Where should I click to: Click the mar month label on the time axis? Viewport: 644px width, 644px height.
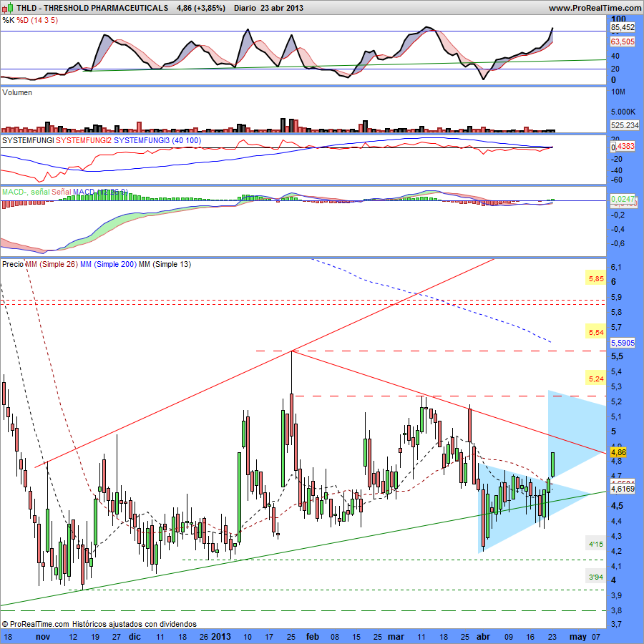396,637
